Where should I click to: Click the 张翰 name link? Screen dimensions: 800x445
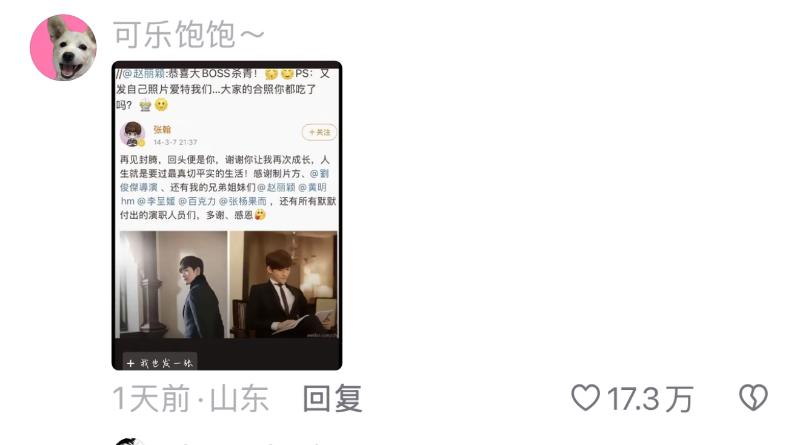point(162,130)
